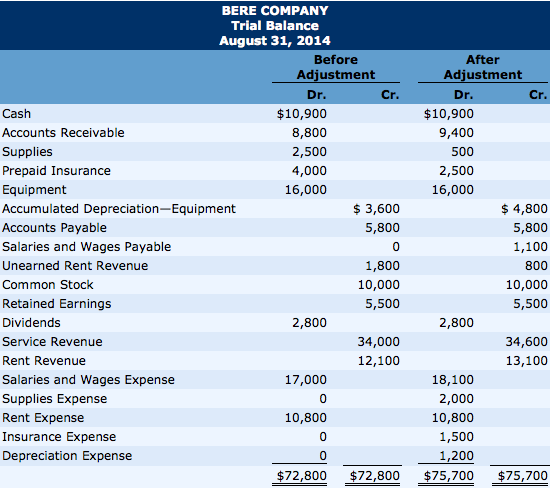Select Salaries and Wages Expense value 18,100
The height and width of the screenshot is (491, 553).
click(x=453, y=380)
